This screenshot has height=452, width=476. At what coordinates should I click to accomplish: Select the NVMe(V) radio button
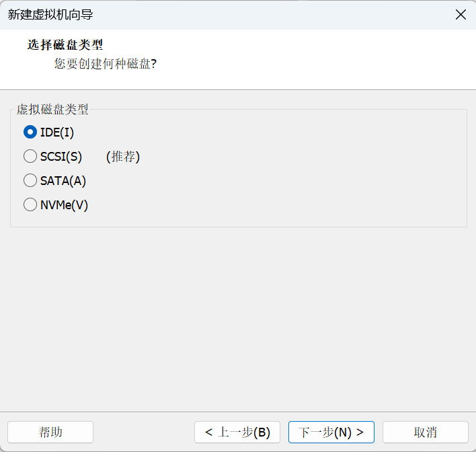coord(30,204)
